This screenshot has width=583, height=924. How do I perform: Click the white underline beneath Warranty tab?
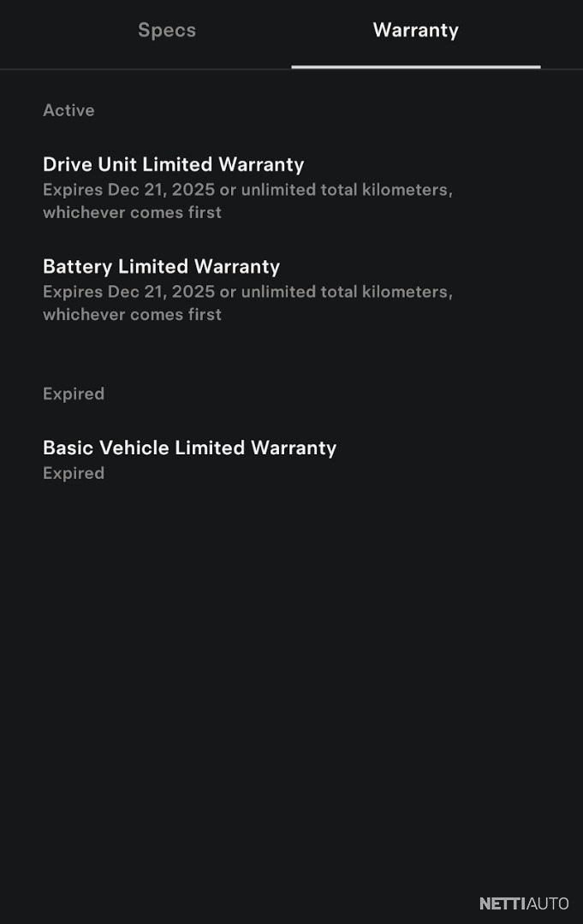coord(415,66)
